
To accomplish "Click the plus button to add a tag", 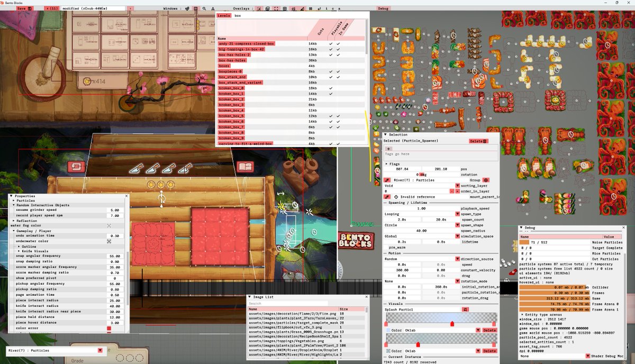I will pos(388,149).
